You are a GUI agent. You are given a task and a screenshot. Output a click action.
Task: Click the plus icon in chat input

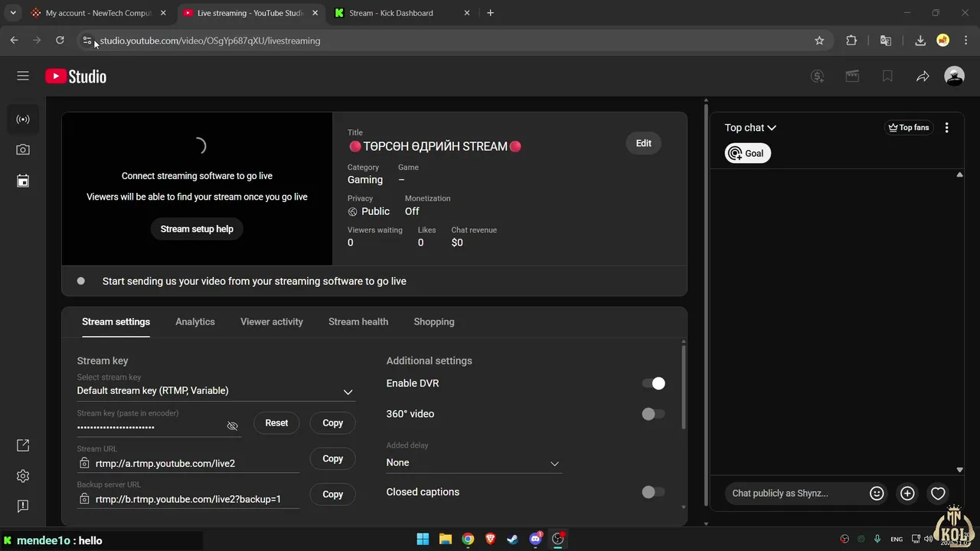tap(907, 494)
